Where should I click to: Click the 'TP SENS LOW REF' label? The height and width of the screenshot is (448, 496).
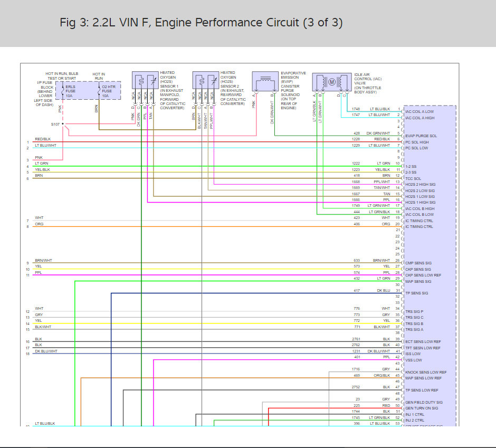pos(422,390)
